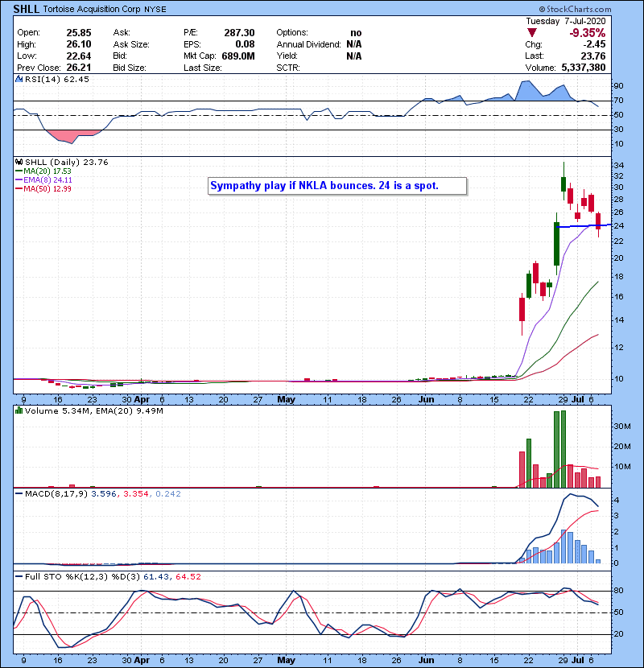Click the -9.35% percent change value
This screenshot has height=668, width=644.
(x=588, y=33)
